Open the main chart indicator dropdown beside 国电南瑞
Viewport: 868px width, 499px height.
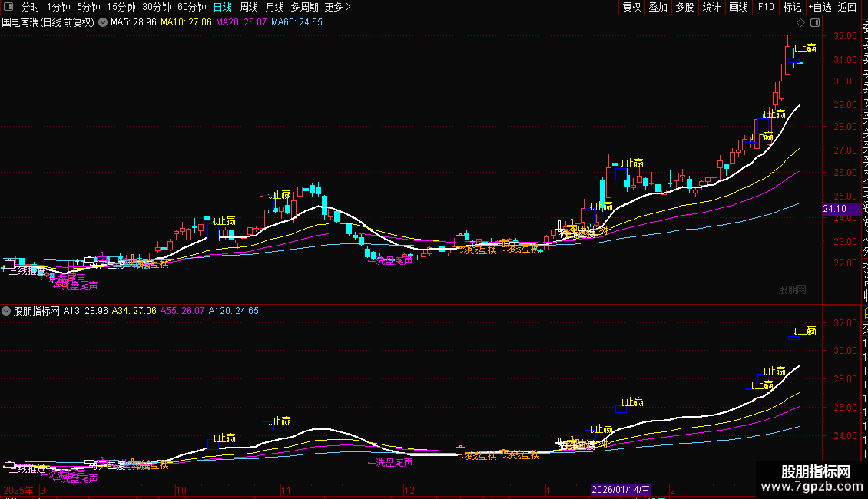[x=103, y=23]
